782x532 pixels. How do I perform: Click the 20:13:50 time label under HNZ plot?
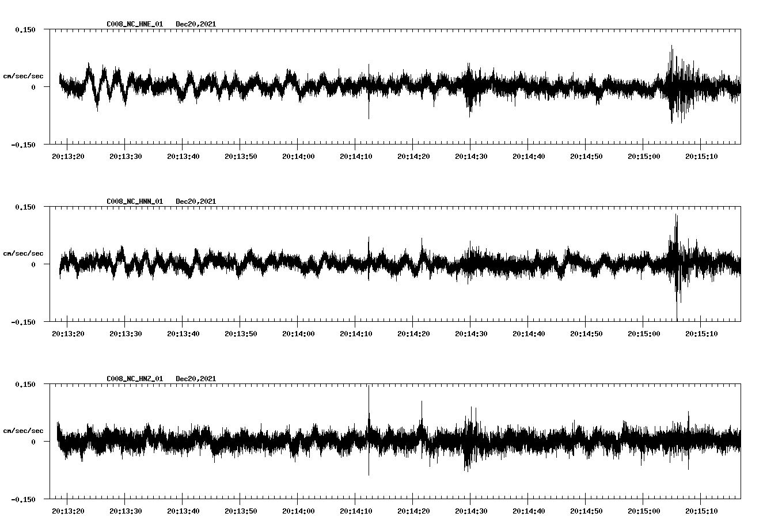(241, 511)
